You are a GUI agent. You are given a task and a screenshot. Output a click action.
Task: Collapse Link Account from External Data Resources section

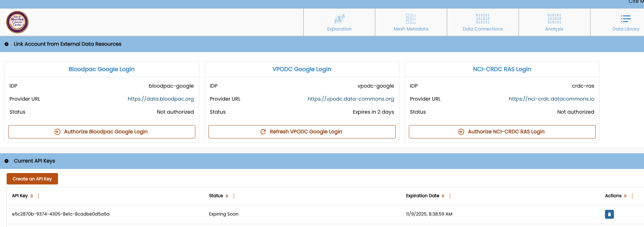coord(6,44)
